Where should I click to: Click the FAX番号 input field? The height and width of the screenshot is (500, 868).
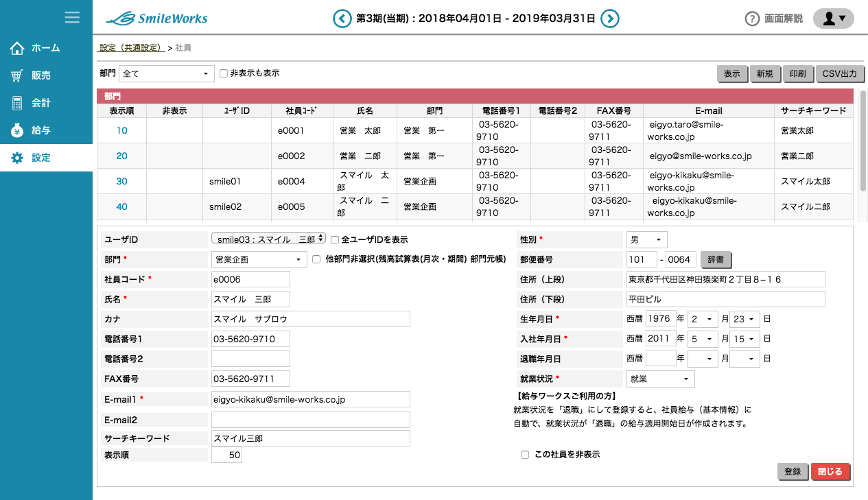tap(250, 379)
